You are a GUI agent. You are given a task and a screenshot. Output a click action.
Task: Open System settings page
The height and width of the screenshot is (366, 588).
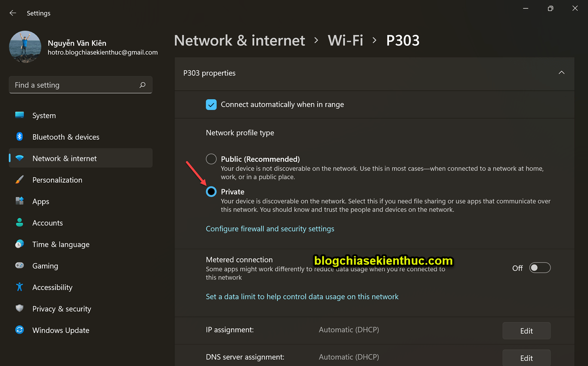click(x=80, y=115)
